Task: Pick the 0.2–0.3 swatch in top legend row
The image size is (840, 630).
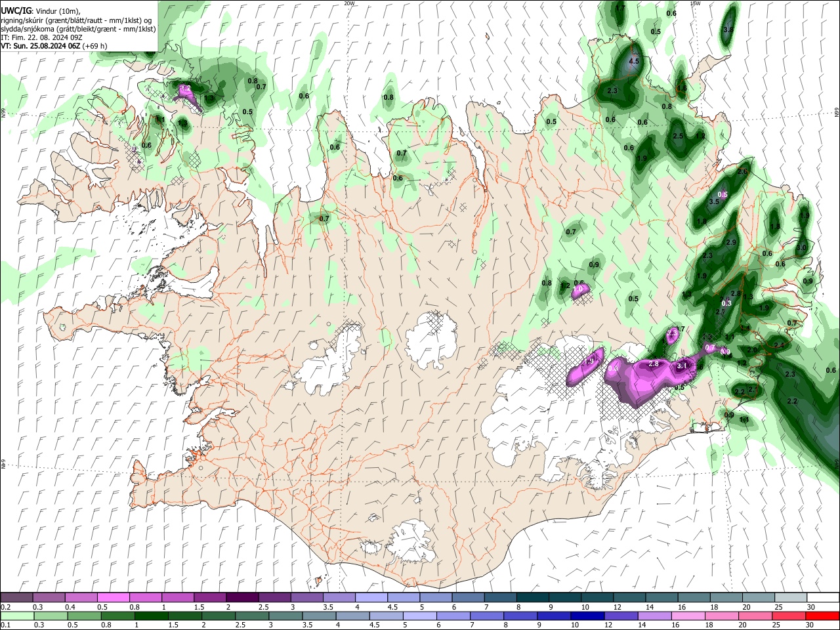Action: tap(16, 598)
